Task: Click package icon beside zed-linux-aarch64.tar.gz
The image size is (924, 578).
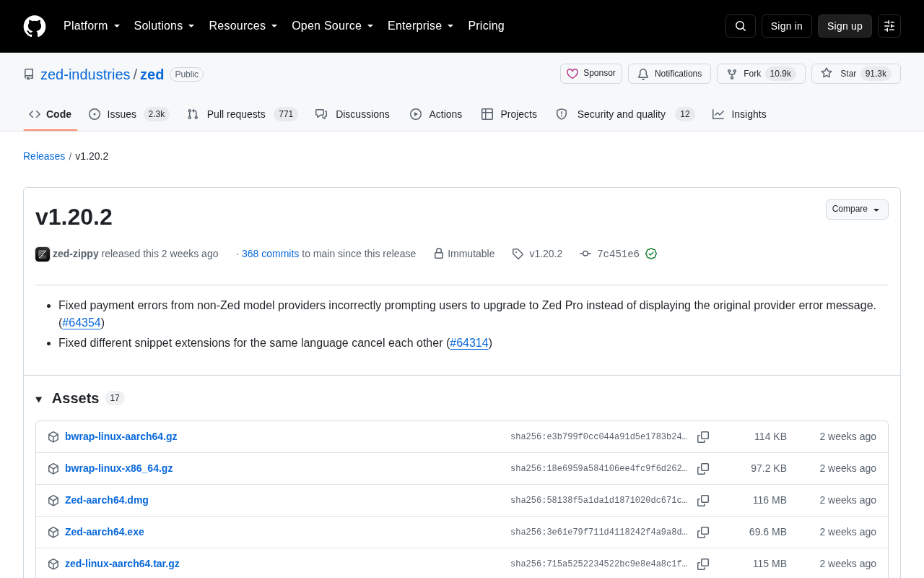Action: click(53, 564)
